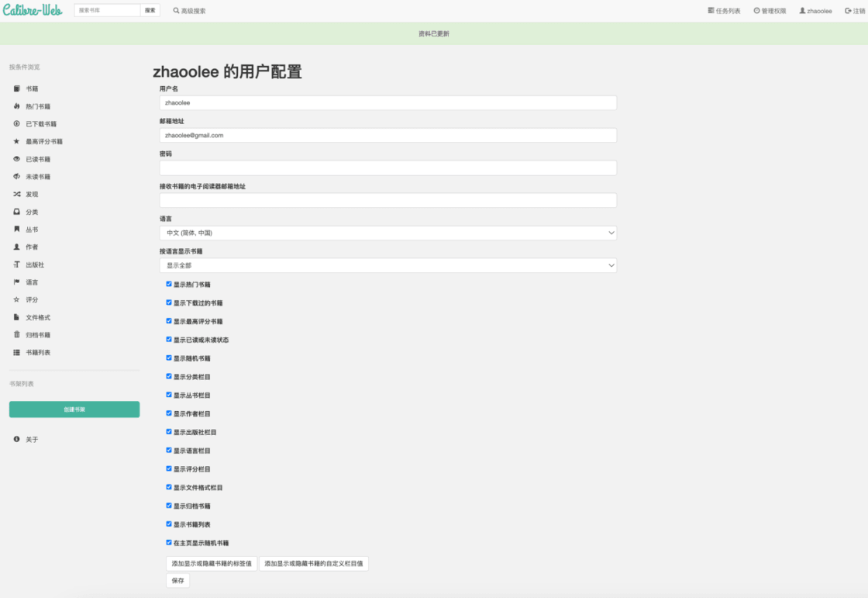Click the 密码 input field
868x598 pixels.
387,168
